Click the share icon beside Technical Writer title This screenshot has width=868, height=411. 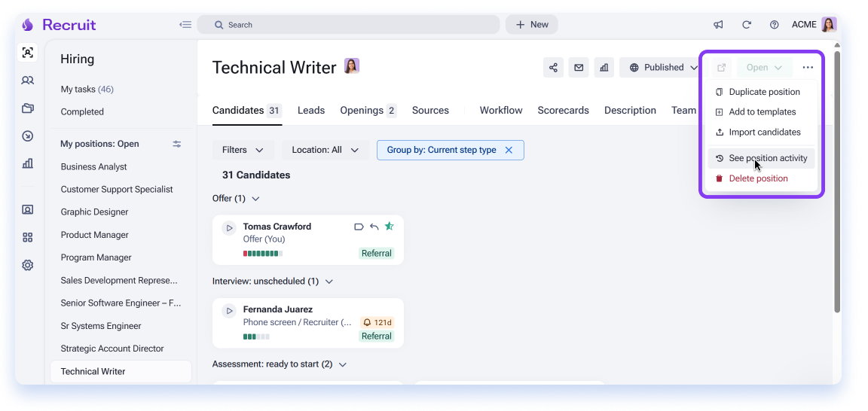pos(553,68)
